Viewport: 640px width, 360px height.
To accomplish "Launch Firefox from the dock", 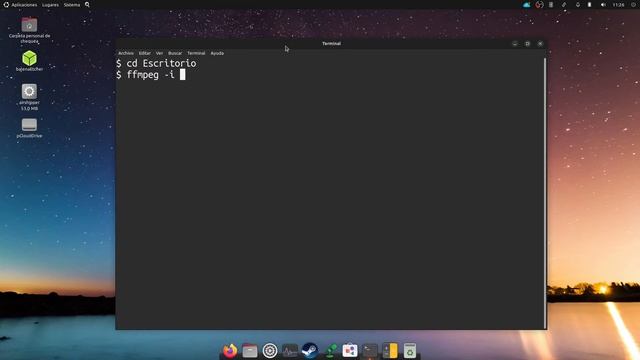I will (x=230, y=351).
